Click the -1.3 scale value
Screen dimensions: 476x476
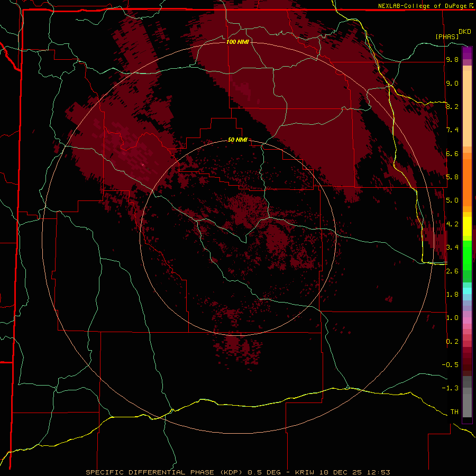450,388
